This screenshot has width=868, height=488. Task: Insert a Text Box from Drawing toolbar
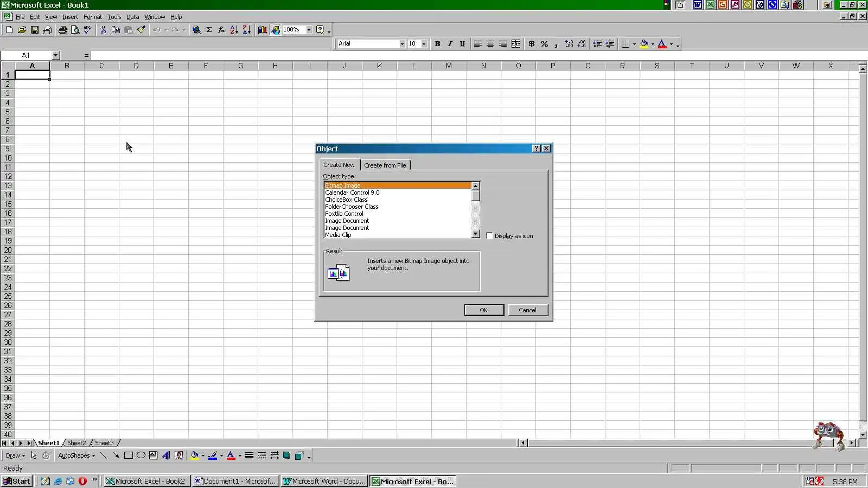coord(154,455)
